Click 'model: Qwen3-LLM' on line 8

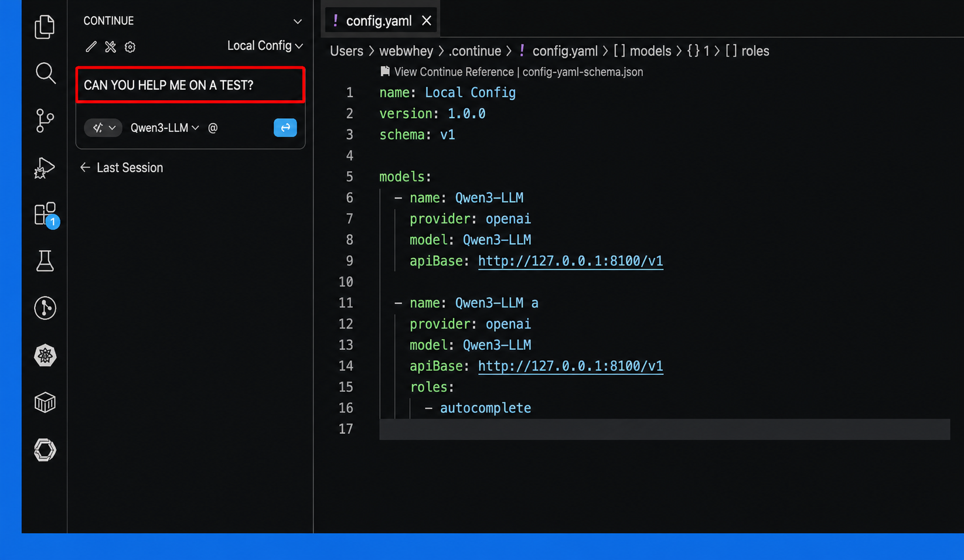pos(470,240)
